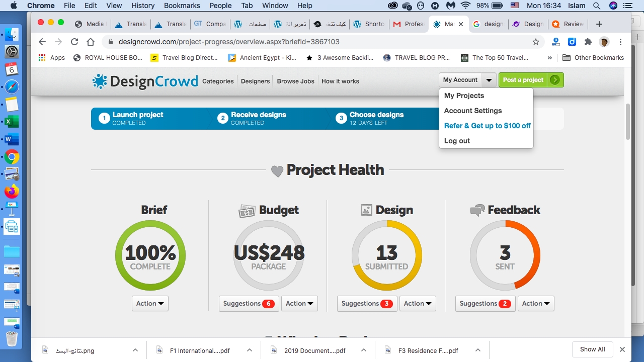Viewport: 644px width, 362px height.
Task: Click the DesignCrowd logo
Action: [145, 81]
